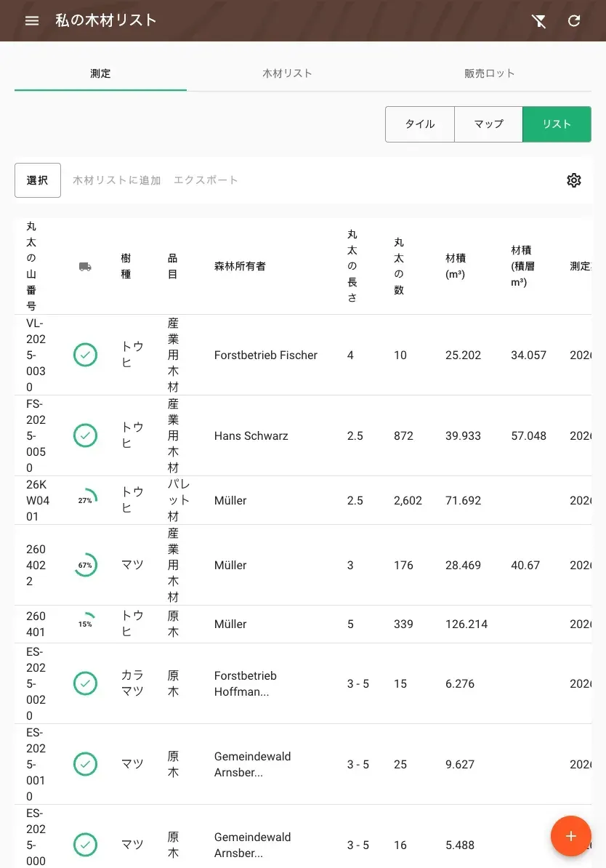The width and height of the screenshot is (606, 868).
Task: Click stacked volume 34.057
Action: tap(528, 355)
